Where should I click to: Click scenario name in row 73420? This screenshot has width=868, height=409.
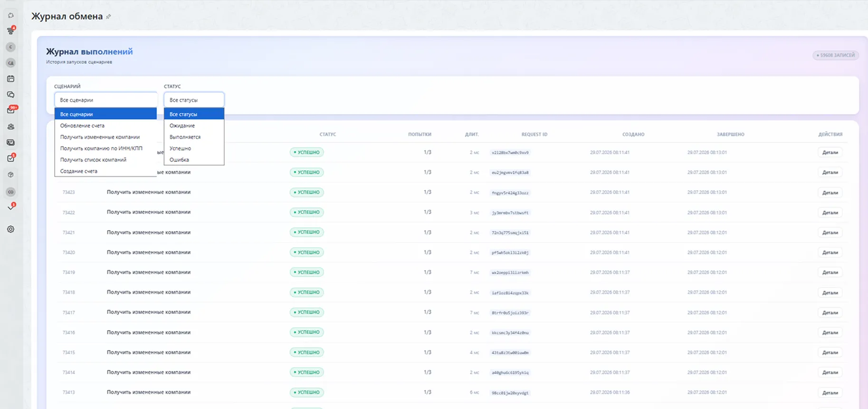click(149, 252)
